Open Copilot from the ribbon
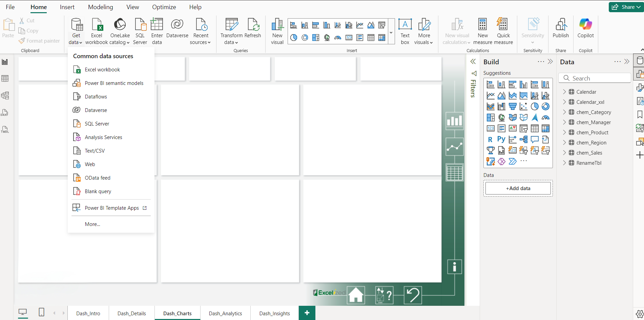The image size is (644, 320). (585, 28)
